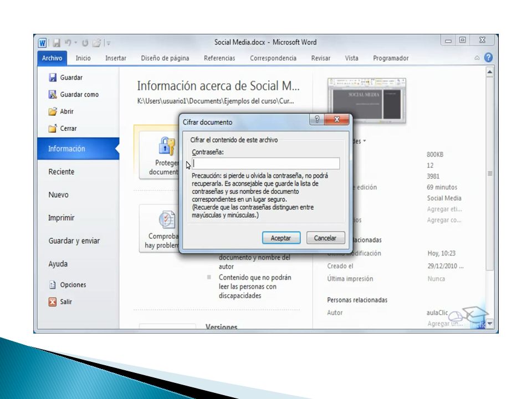This screenshot has width=532, height=399.
Task: Switch to the Vista tab
Action: [351, 58]
